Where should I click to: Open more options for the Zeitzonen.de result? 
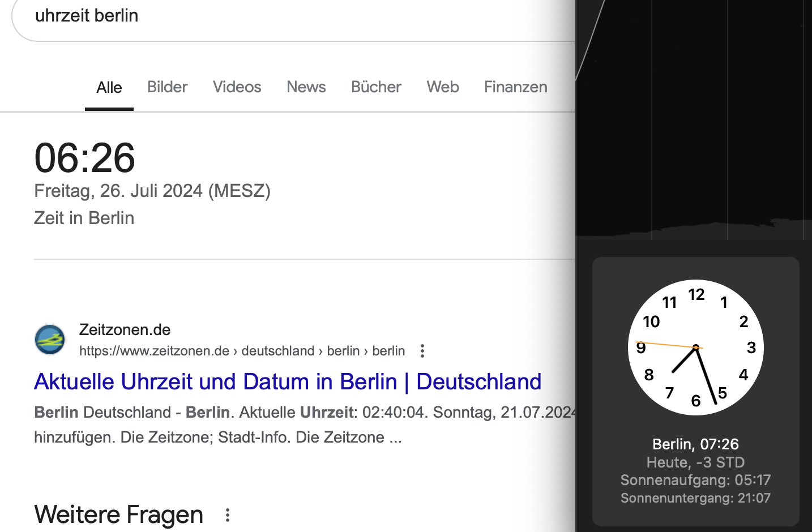tap(422, 351)
